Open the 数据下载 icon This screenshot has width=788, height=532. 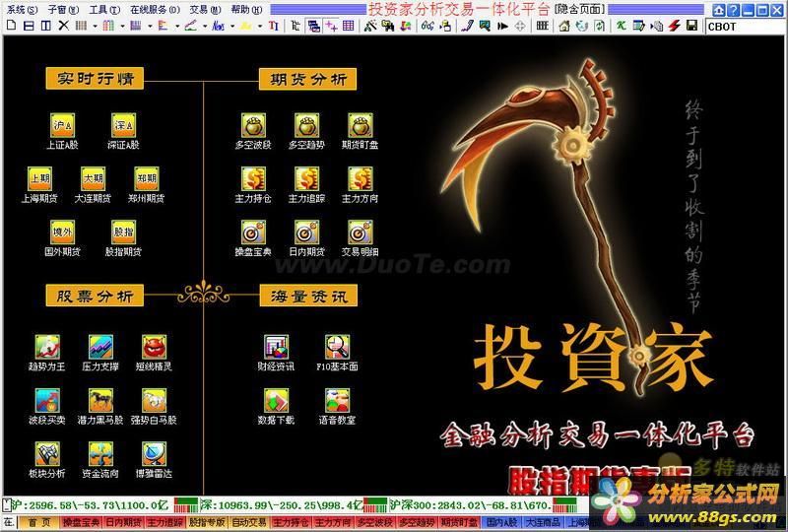coord(277,400)
